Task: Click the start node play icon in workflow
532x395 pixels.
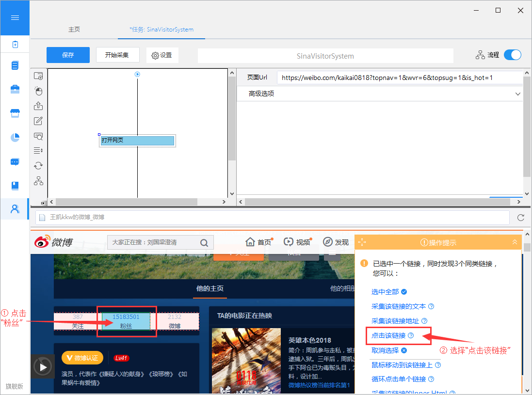Action: click(137, 74)
